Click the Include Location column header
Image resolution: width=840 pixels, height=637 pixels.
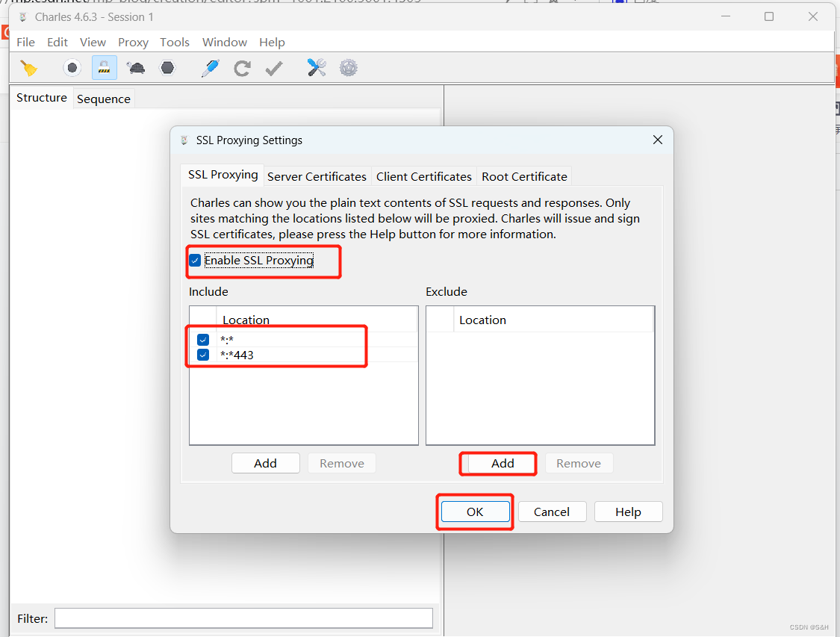click(317, 320)
